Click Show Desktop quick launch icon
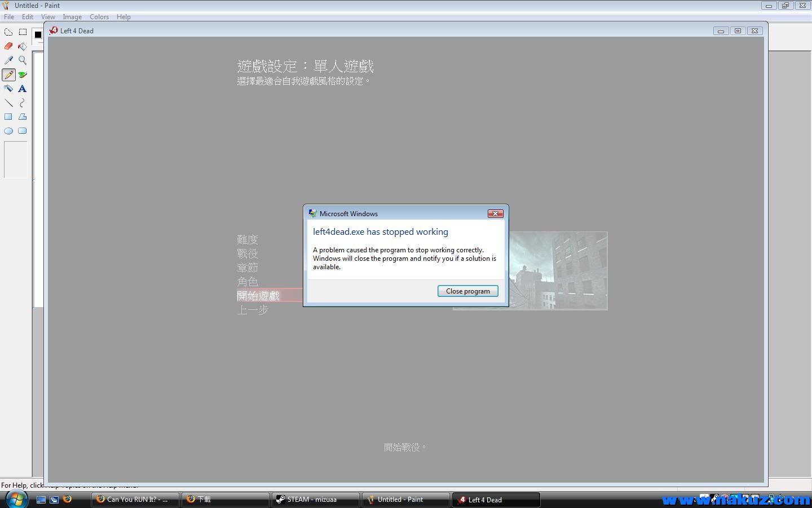 pyautogui.click(x=41, y=500)
